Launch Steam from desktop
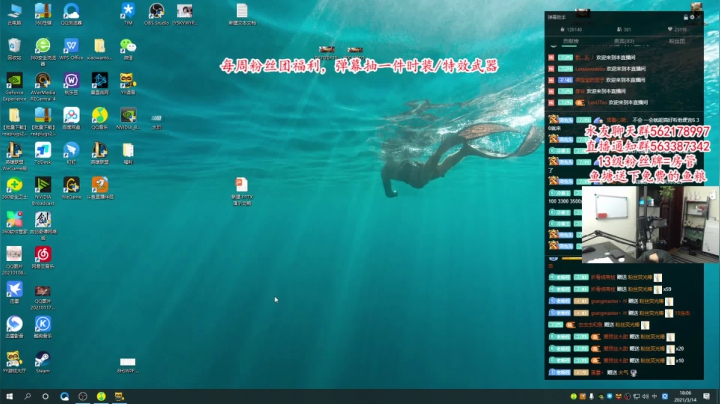 click(43, 362)
